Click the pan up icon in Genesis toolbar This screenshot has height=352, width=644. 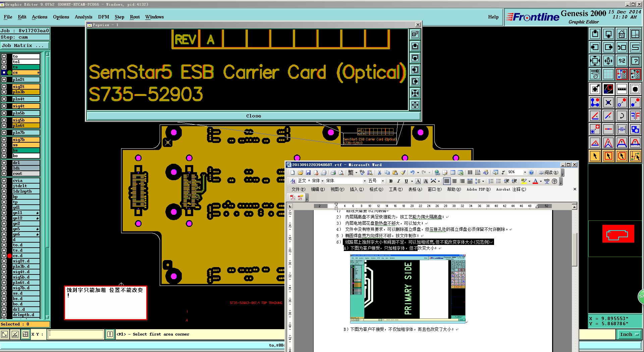595,34
